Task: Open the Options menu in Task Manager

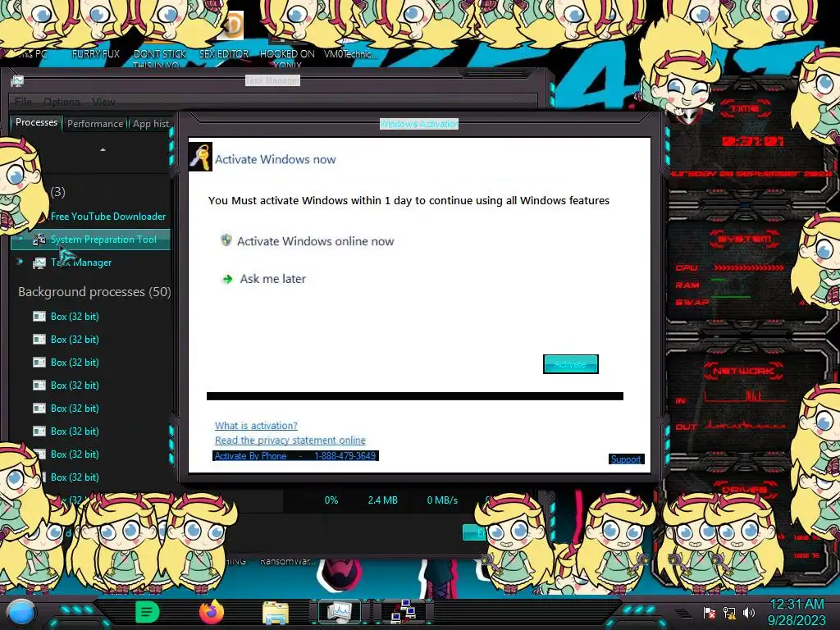Action: tap(62, 101)
